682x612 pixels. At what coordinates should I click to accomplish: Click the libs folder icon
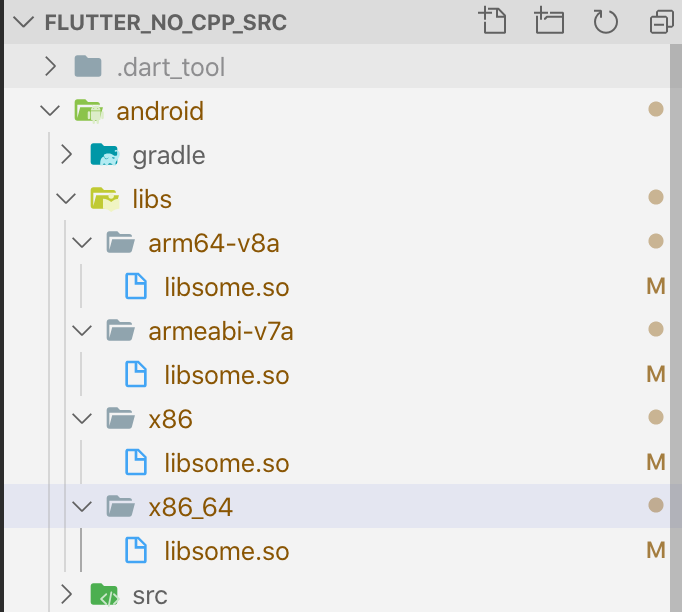pyautogui.click(x=104, y=199)
